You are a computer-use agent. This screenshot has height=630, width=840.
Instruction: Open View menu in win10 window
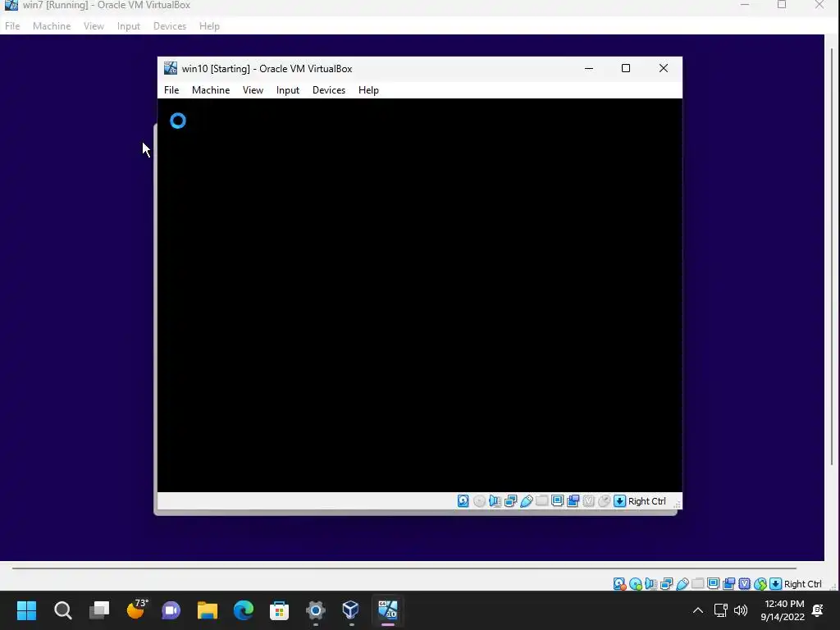pos(253,90)
